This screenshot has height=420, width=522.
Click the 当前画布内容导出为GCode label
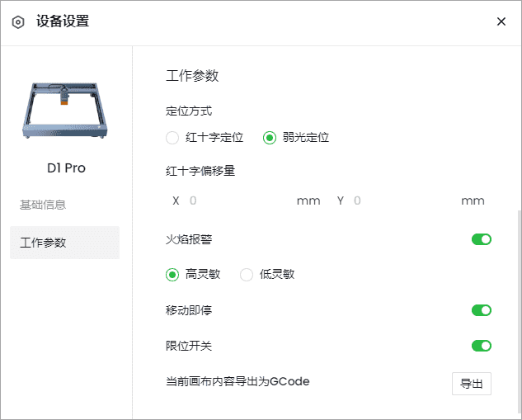tap(237, 381)
